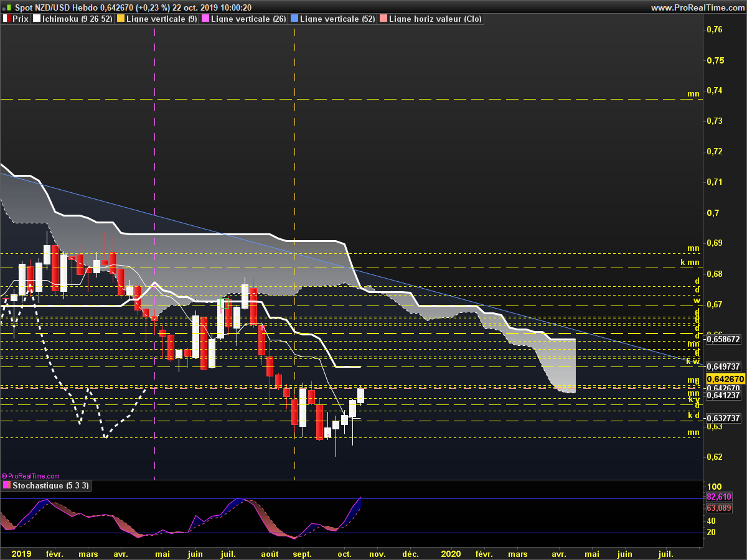The image size is (747, 560).
Task: Click the candlestick chart icon beside the title
Action: coord(7,7)
